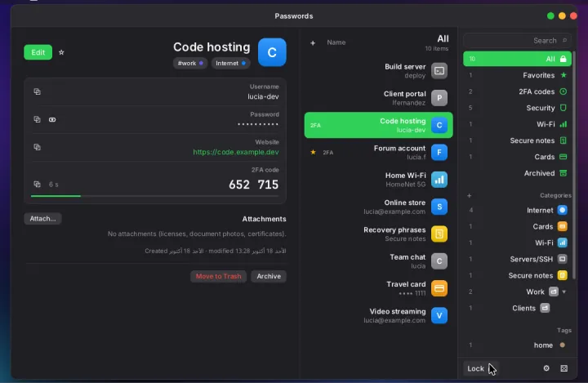Click the gold star on Forum account
The image size is (588, 383).
pos(313,152)
